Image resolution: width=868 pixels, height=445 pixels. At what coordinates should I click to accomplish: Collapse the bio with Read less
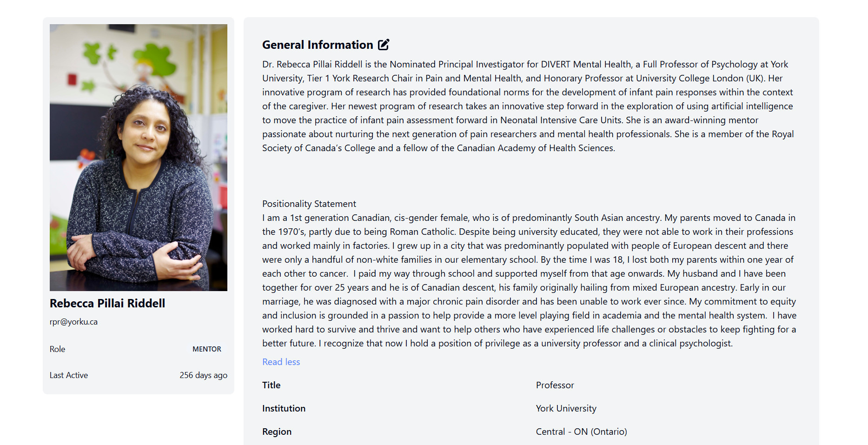[x=281, y=362]
